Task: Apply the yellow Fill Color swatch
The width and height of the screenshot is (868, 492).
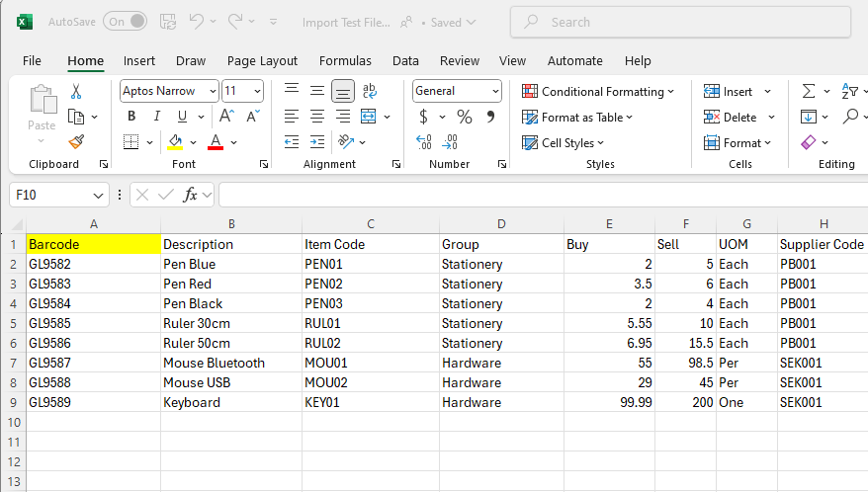Action: (x=176, y=142)
